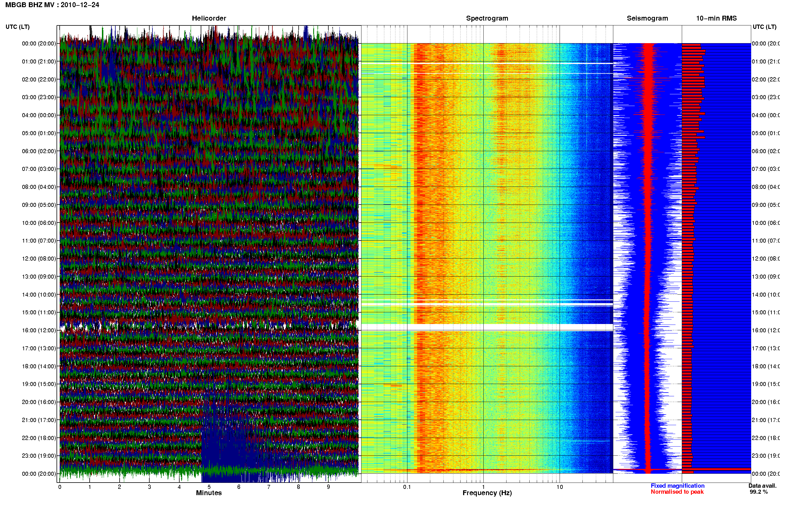Click left axis label 12:00 (08:00)

(39, 259)
